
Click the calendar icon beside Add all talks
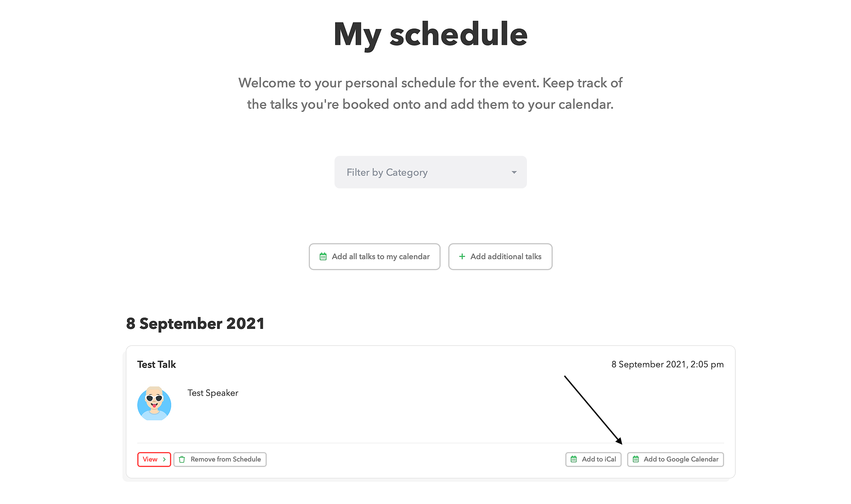pos(323,256)
